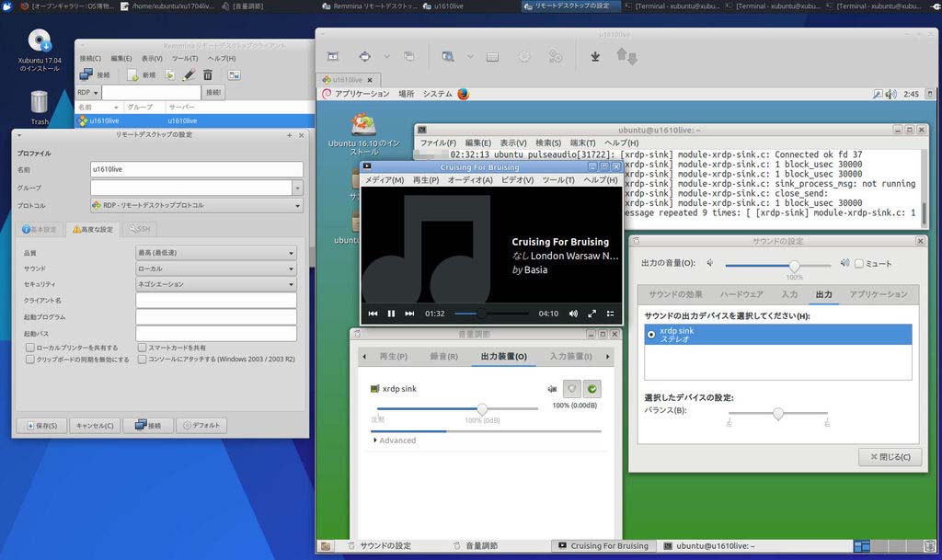This screenshot has width=942, height=560.
Task: Minimize session with the down-arrow toolbar icon
Action: [595, 56]
